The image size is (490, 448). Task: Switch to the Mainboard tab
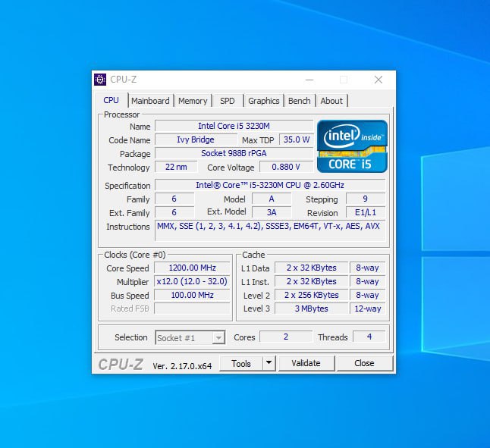(150, 101)
